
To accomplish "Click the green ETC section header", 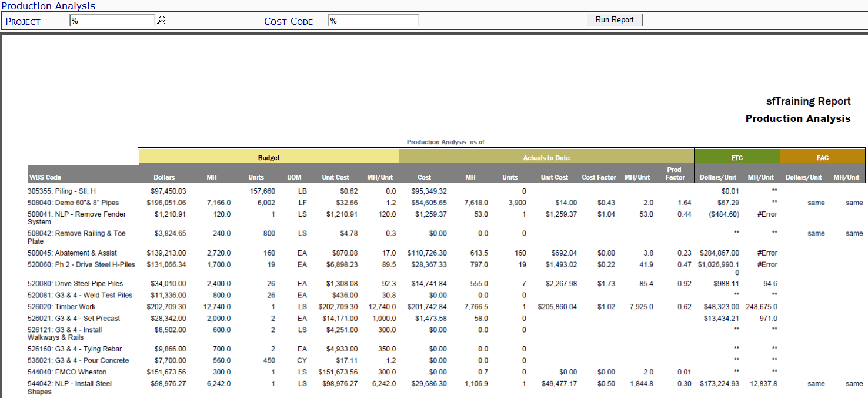I will click(737, 157).
